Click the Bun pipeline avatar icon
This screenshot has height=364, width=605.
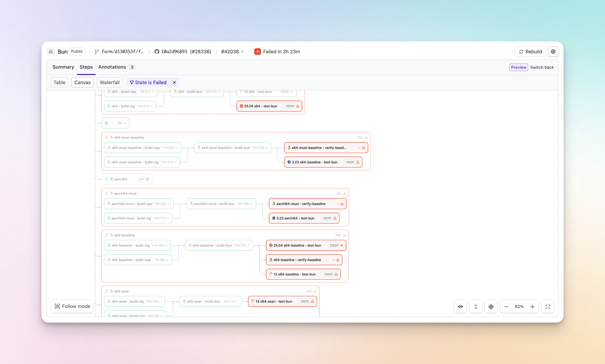(x=51, y=52)
